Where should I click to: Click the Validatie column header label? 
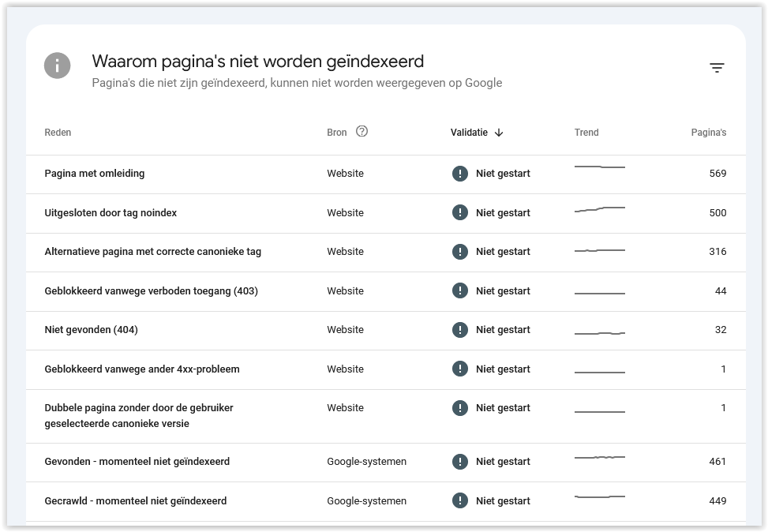(469, 133)
